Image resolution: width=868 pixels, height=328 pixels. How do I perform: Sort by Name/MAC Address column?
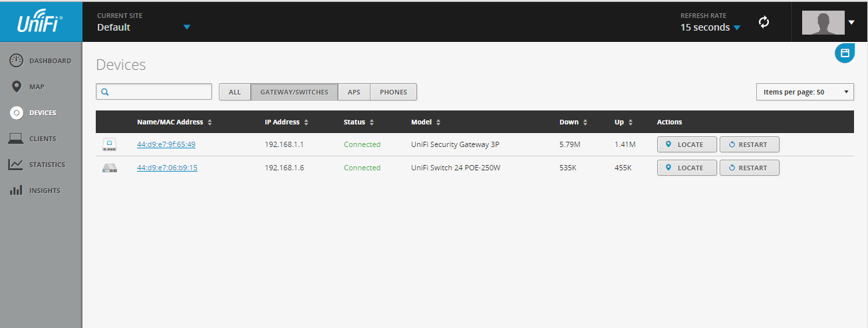click(x=174, y=122)
